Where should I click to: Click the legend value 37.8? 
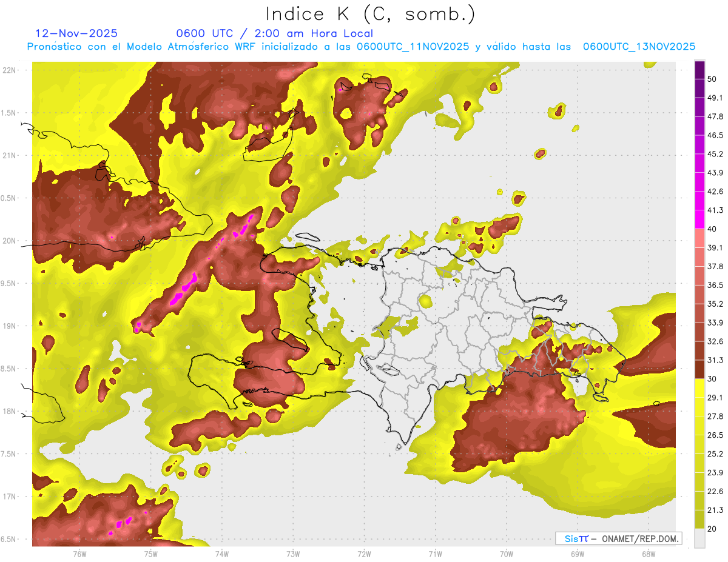pyautogui.click(x=715, y=266)
